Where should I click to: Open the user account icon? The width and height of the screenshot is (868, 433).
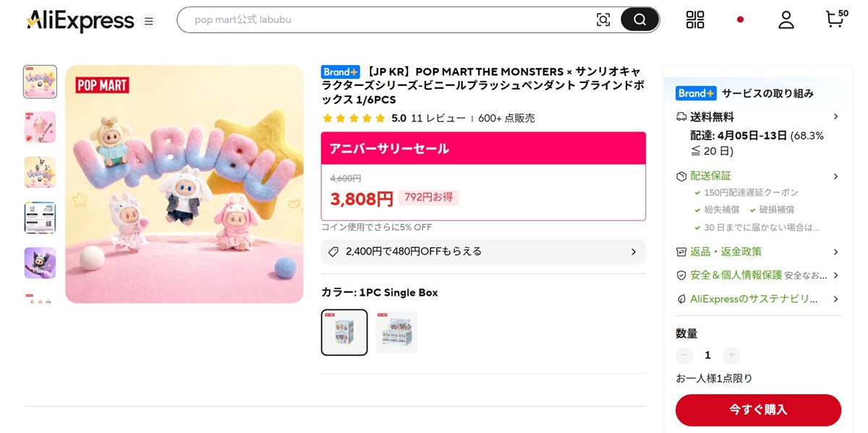click(x=786, y=20)
